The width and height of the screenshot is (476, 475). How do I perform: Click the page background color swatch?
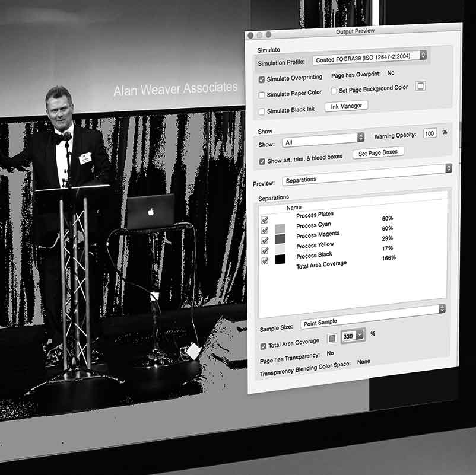(x=420, y=87)
